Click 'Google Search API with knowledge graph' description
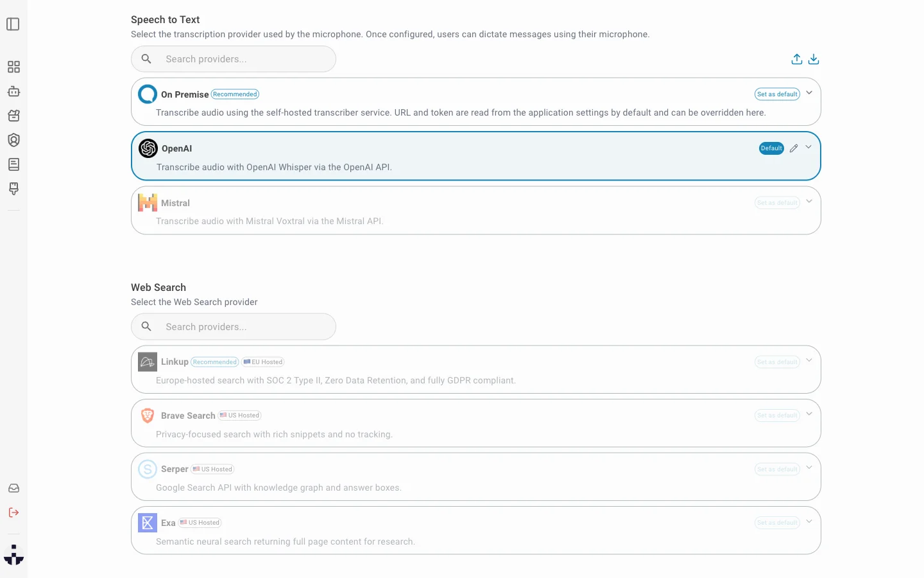Image resolution: width=924 pixels, height=578 pixels. [278, 487]
